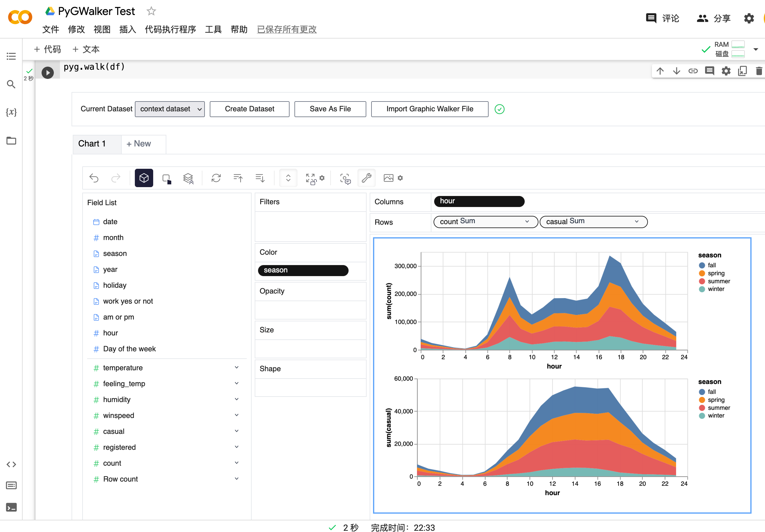This screenshot has width=765, height=532.
Task: Toggle the wrench debug tool button
Action: pos(367,178)
